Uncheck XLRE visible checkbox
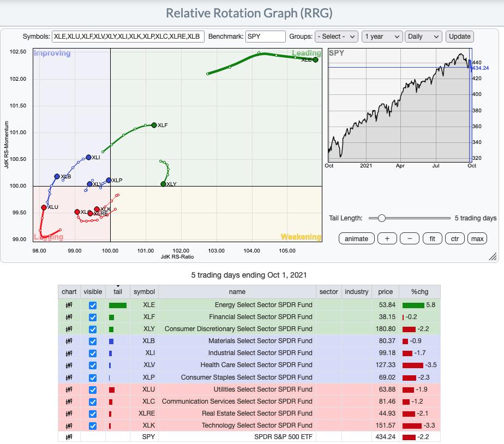Screen dimensions: 504x444 [x=93, y=414]
